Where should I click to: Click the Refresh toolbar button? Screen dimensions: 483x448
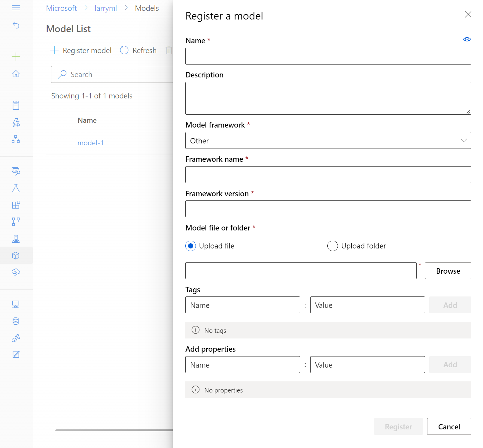(x=138, y=50)
